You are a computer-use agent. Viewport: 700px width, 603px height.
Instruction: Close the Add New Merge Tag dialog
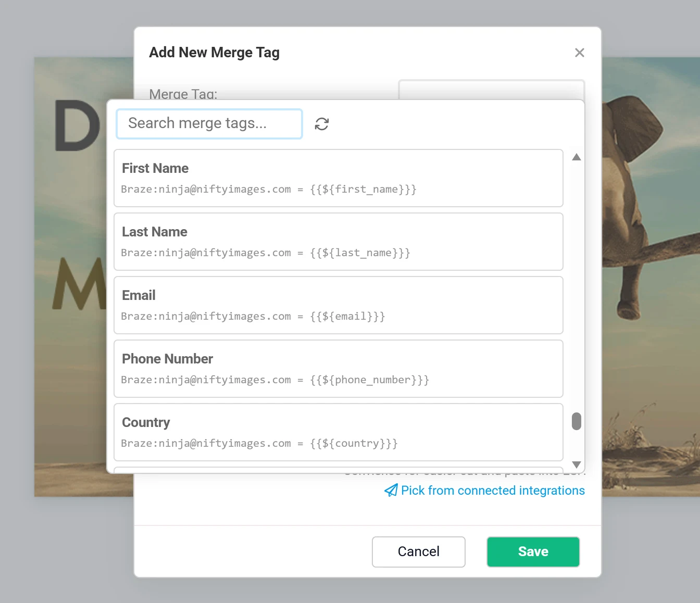click(x=579, y=53)
